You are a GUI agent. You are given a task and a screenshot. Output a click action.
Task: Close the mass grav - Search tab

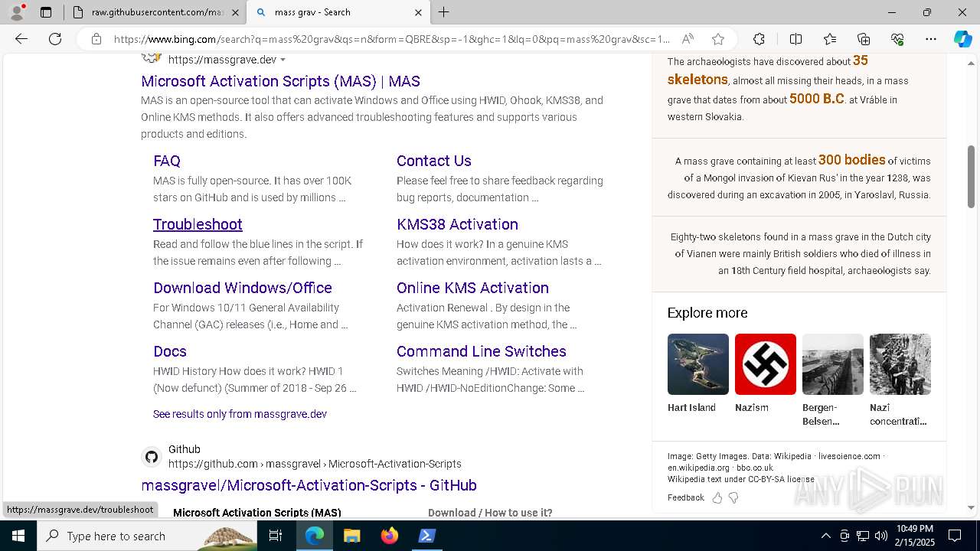click(418, 12)
